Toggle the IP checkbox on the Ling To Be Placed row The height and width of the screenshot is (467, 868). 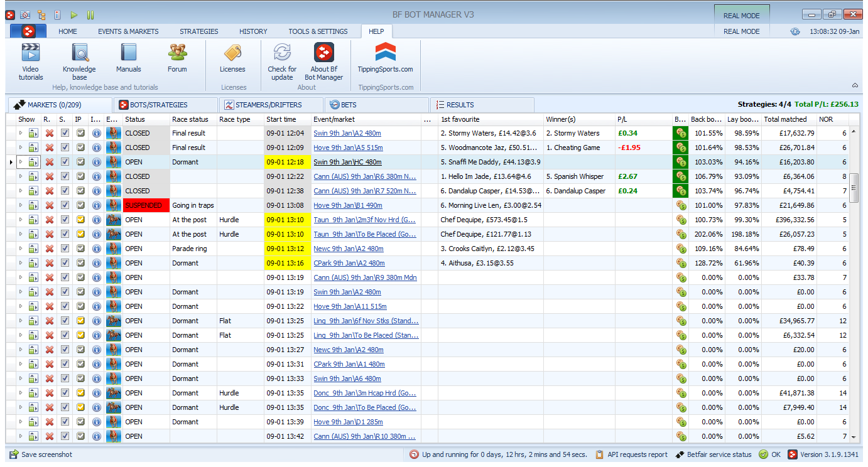(80, 335)
